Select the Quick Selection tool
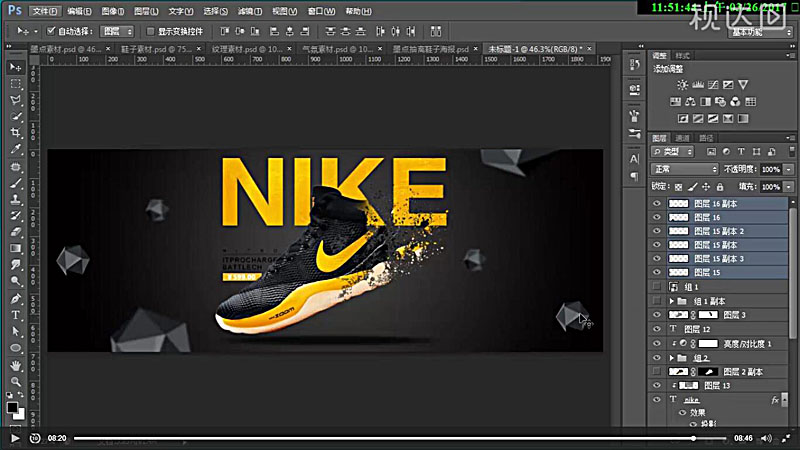The image size is (800, 450). tap(16, 116)
